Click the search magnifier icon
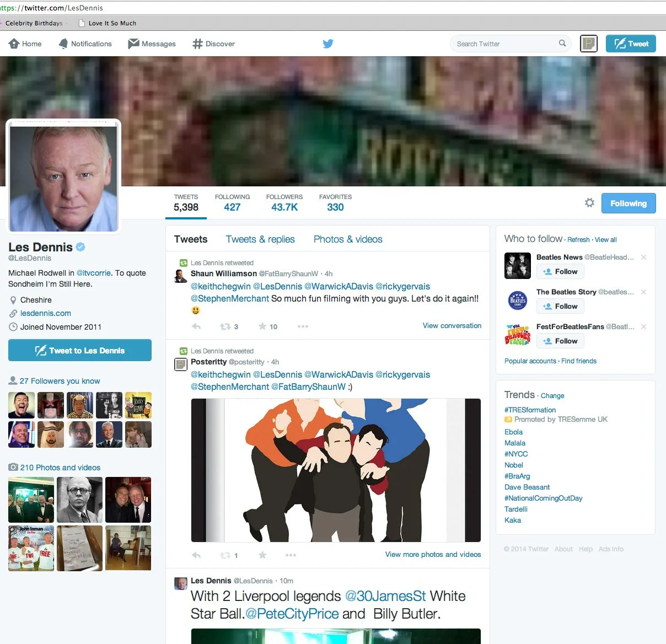 (562, 43)
